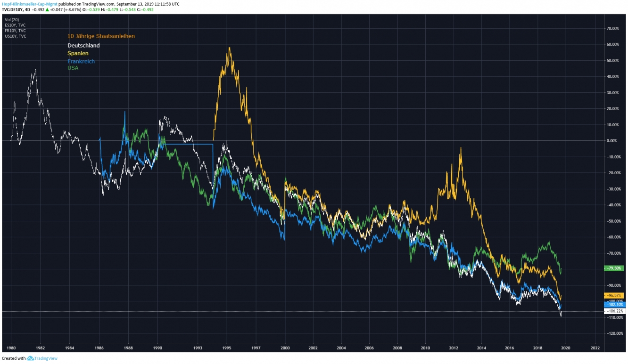628x364 pixels.
Task: Click the 1995 time axis label
Action: 227,348
